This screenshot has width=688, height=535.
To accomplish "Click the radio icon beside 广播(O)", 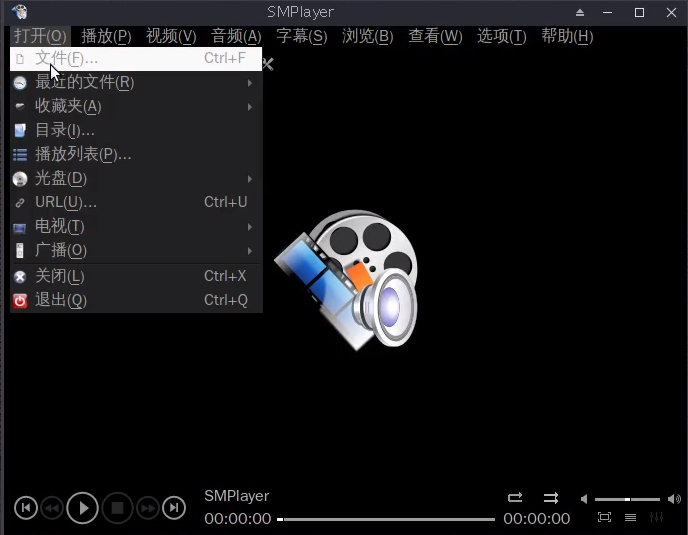I will [x=20, y=251].
